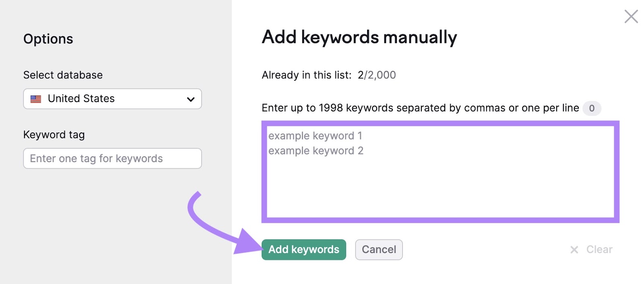Click the United States flag icon
This screenshot has height=284, width=644.
coord(36,99)
